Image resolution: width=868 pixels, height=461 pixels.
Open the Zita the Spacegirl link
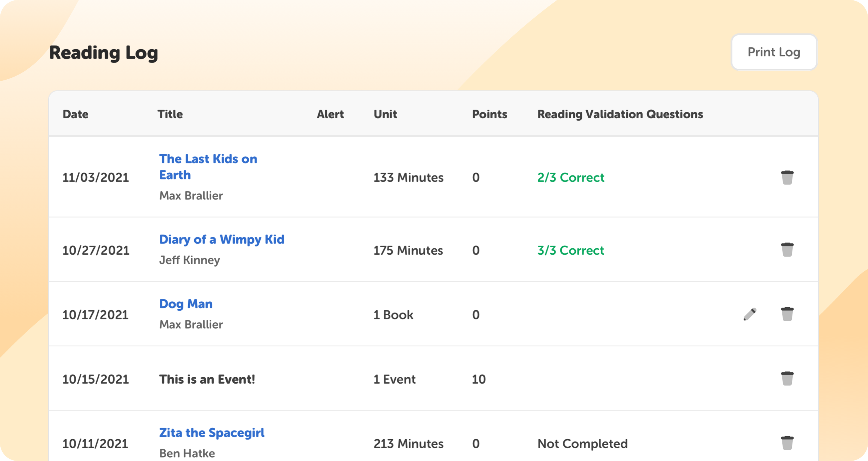point(212,433)
